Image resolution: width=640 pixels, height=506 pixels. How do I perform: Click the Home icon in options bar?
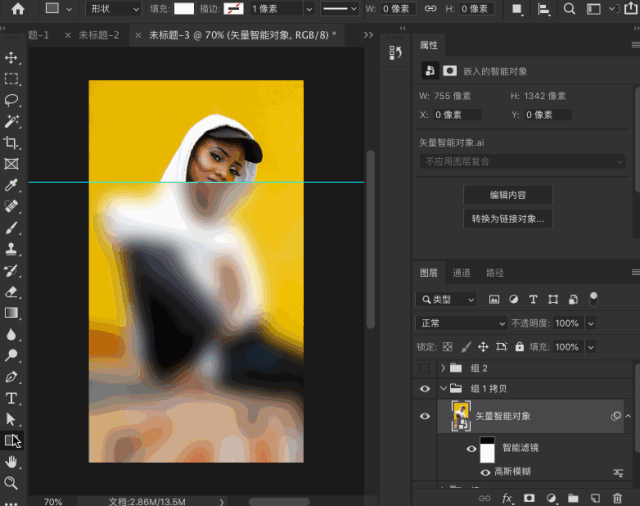pyautogui.click(x=17, y=9)
